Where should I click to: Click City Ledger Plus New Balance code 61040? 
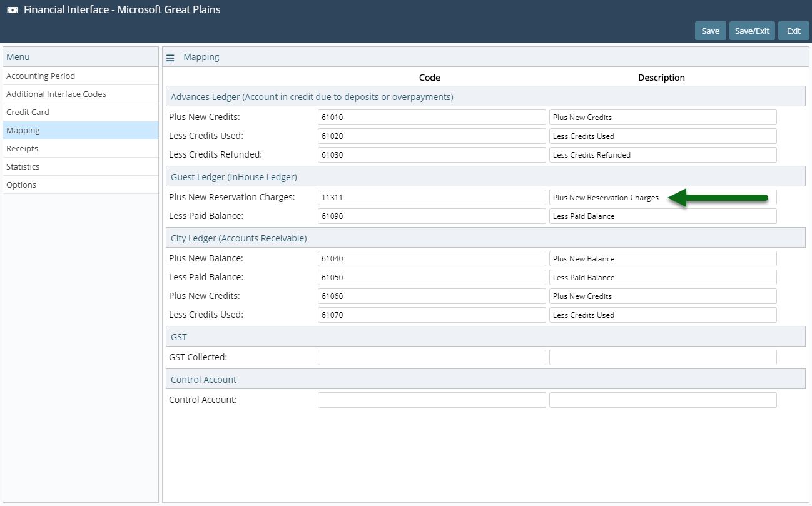click(x=432, y=259)
